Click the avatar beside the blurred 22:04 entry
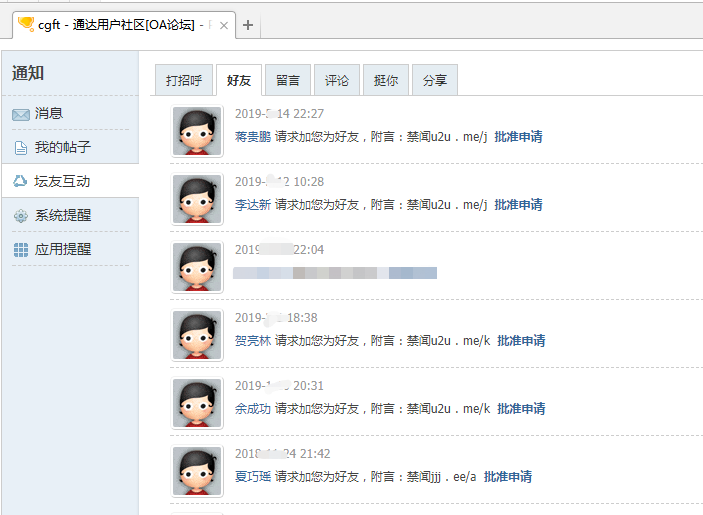 [x=197, y=267]
